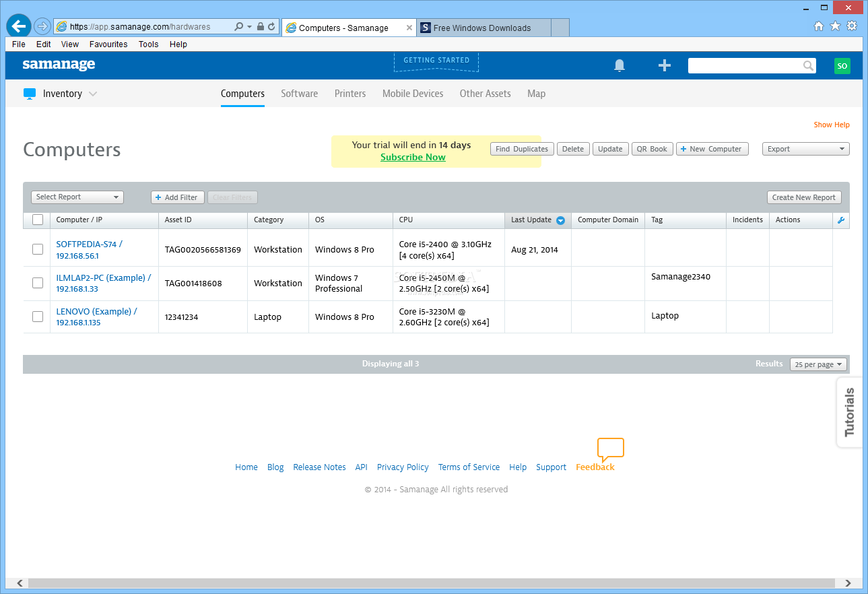The width and height of the screenshot is (868, 594).
Task: Switch to the Printers tab
Action: (350, 94)
